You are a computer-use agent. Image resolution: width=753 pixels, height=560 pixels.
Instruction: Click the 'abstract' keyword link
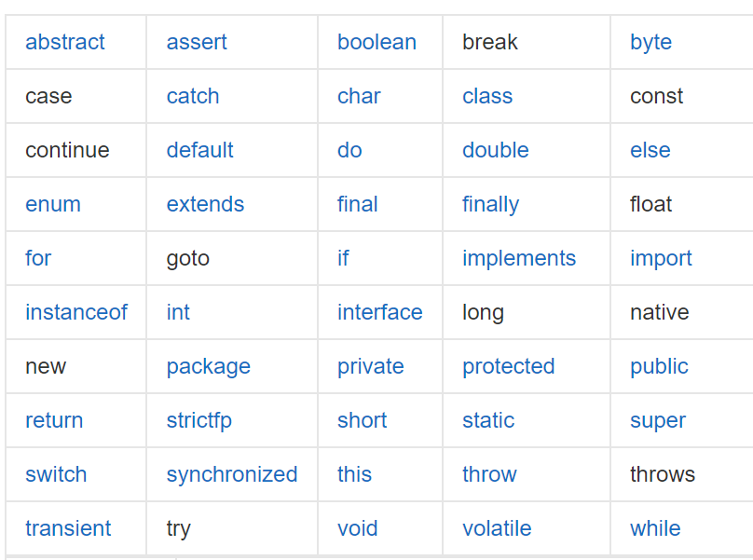[x=64, y=42]
